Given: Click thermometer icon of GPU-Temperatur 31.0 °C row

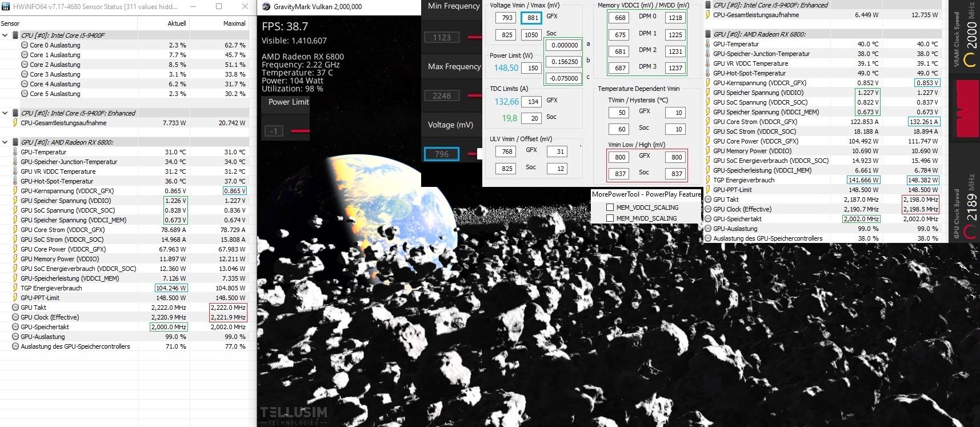Looking at the screenshot, I should (15, 151).
